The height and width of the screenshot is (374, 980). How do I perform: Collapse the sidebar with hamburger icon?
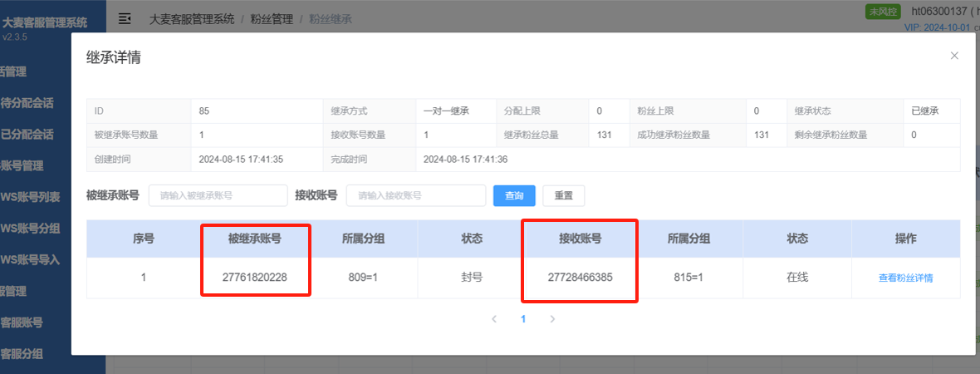pyautogui.click(x=125, y=19)
